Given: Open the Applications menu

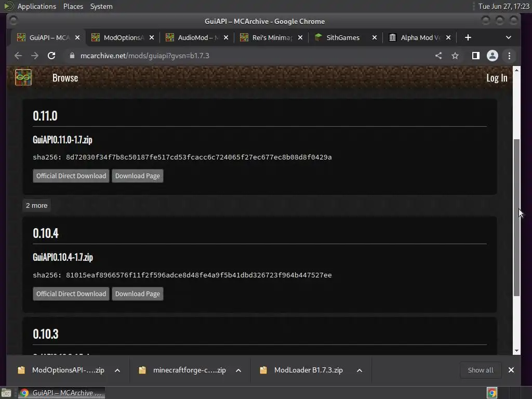Looking at the screenshot, I should [37, 6].
